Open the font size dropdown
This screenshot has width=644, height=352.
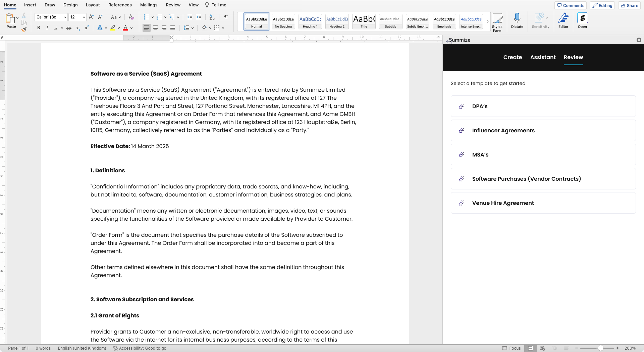pos(84,17)
